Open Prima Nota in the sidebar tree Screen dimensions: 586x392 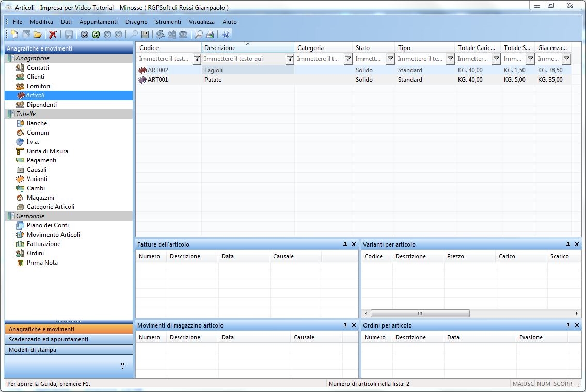(42, 263)
